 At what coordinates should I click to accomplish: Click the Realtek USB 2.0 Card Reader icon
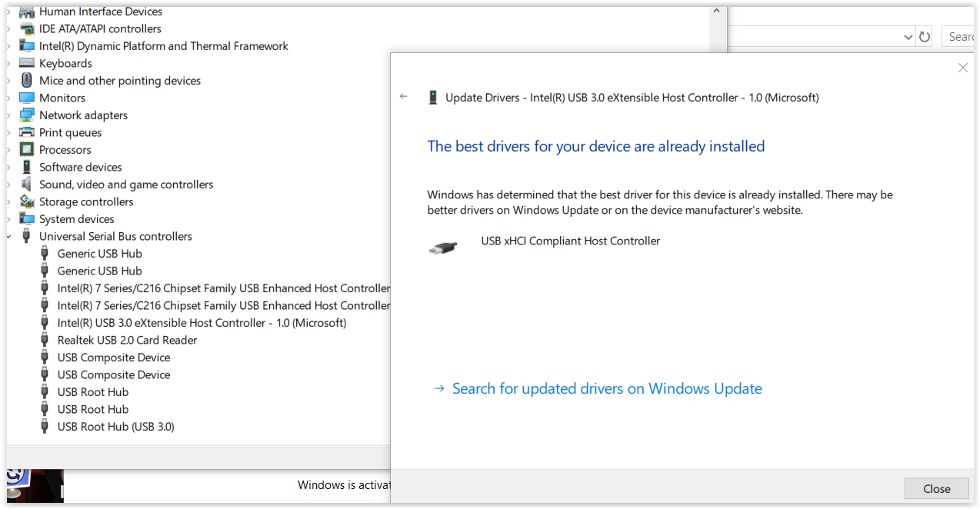tap(45, 340)
